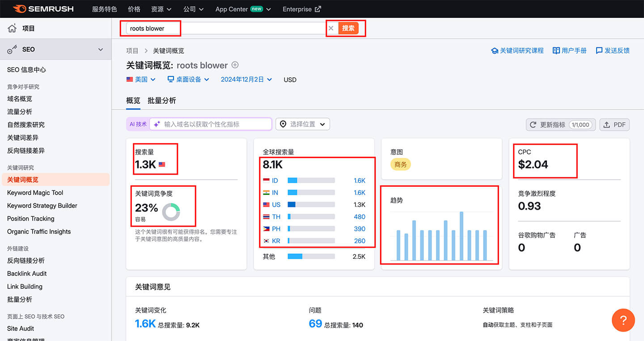Open Link Building in sidebar
This screenshot has height=341, width=644.
[x=25, y=286]
